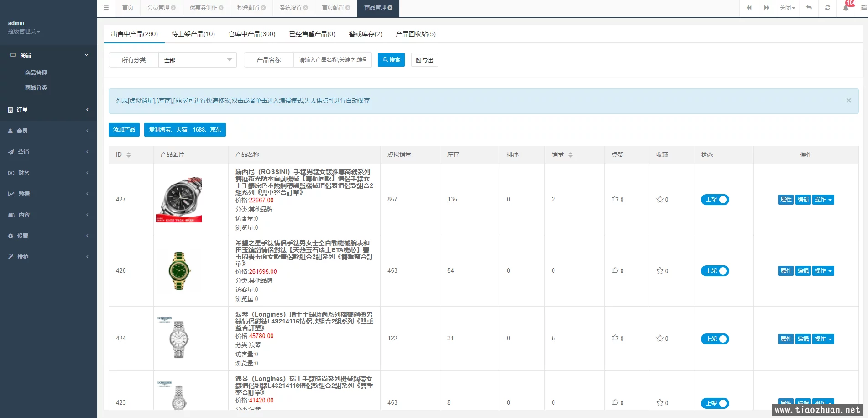This screenshot has height=418, width=868.
Task: Click the like icon for product 426
Action: [x=615, y=270]
